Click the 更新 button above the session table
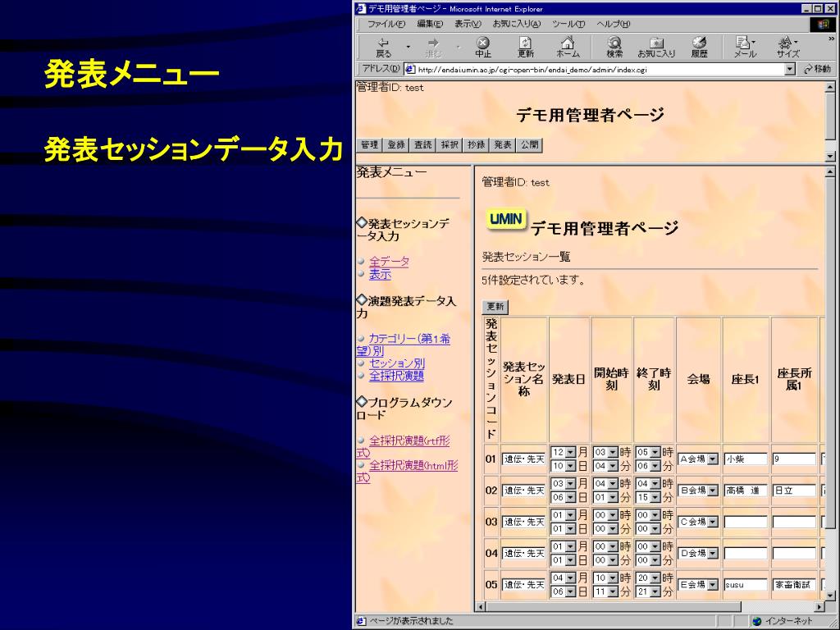This screenshot has width=840, height=630. [495, 307]
